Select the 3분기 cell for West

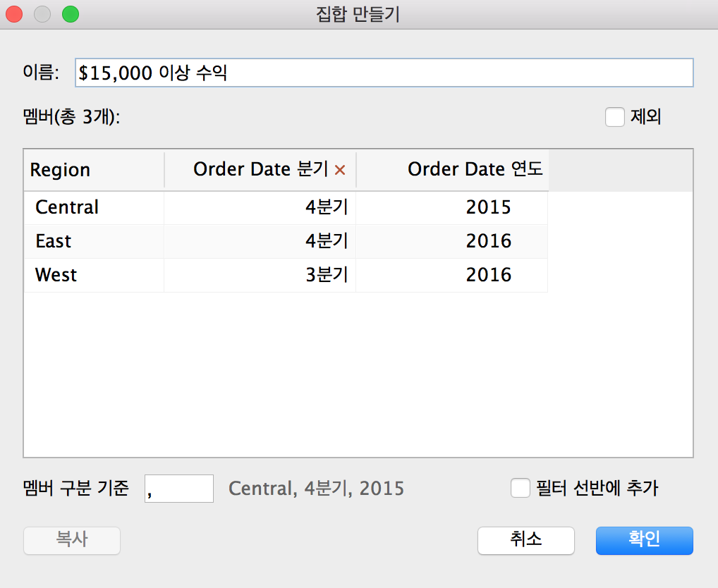[x=260, y=275]
